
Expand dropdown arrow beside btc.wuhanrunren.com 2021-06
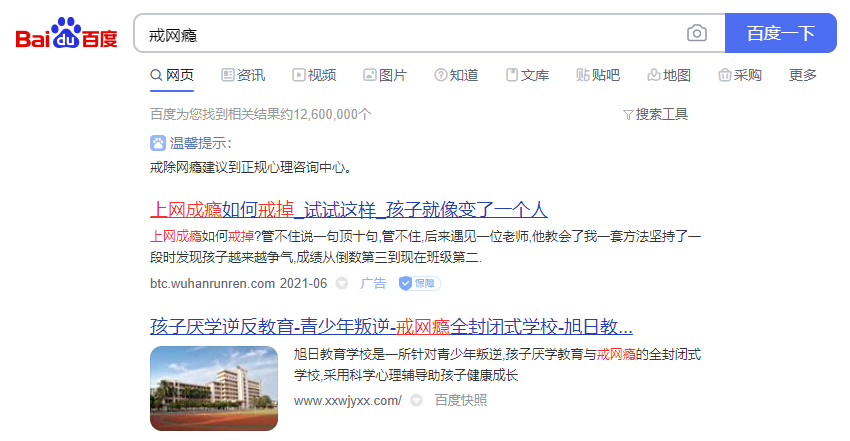coord(342,283)
